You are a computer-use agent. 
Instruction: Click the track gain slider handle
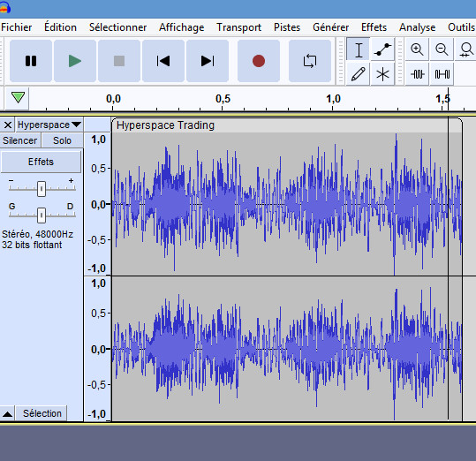click(42, 189)
